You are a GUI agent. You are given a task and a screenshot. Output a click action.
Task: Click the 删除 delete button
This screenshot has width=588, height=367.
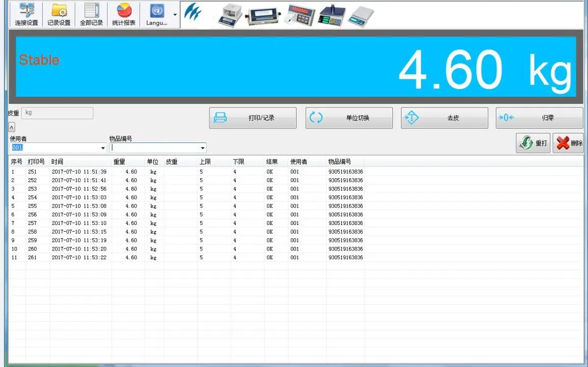pyautogui.click(x=568, y=143)
